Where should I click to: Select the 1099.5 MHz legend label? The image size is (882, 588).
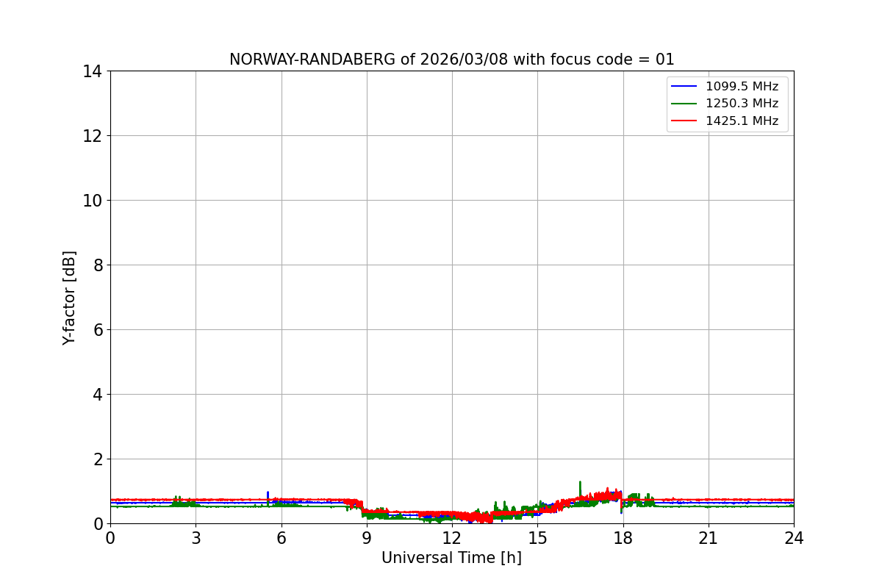(x=742, y=86)
